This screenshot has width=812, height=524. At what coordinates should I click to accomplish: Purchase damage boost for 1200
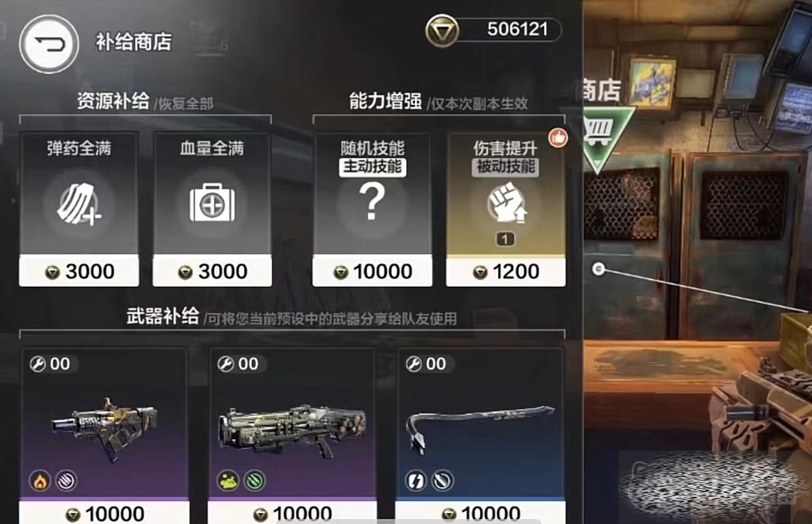click(506, 271)
